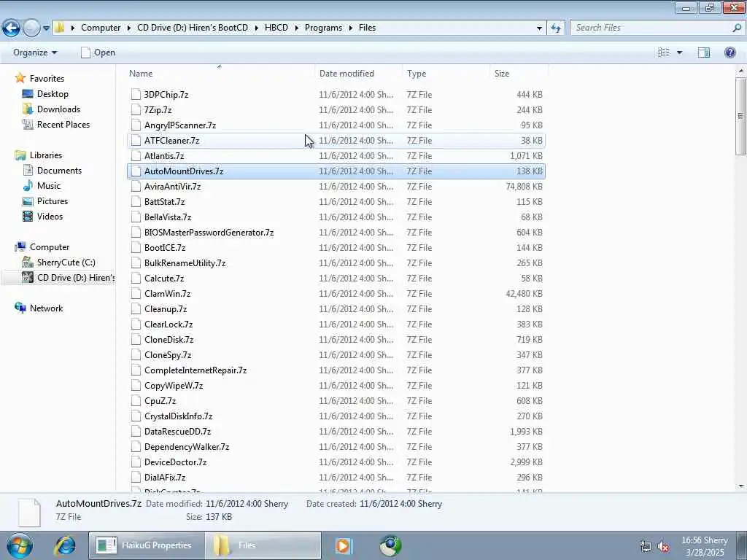Click the file icon of Atlantis.7z
Screen dimensions: 747x560
(136, 156)
